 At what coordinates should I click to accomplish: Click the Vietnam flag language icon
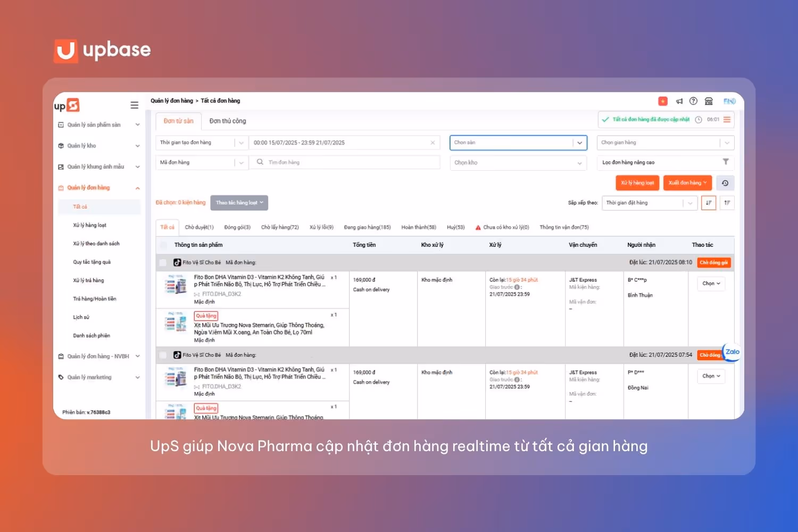click(663, 101)
